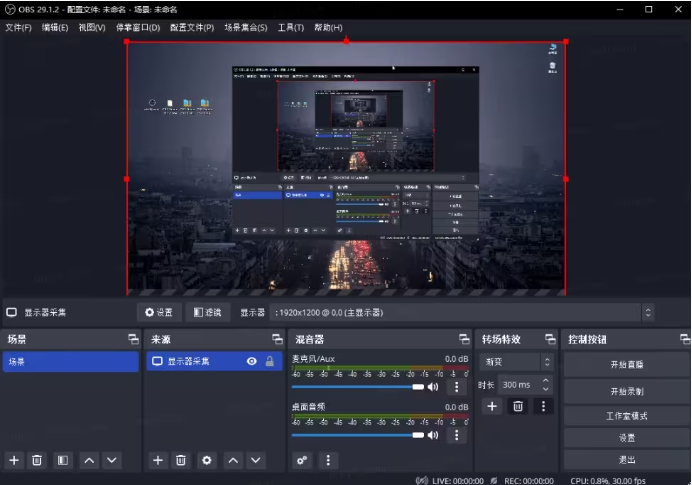Open transition properties three-dot menu

coord(543,406)
